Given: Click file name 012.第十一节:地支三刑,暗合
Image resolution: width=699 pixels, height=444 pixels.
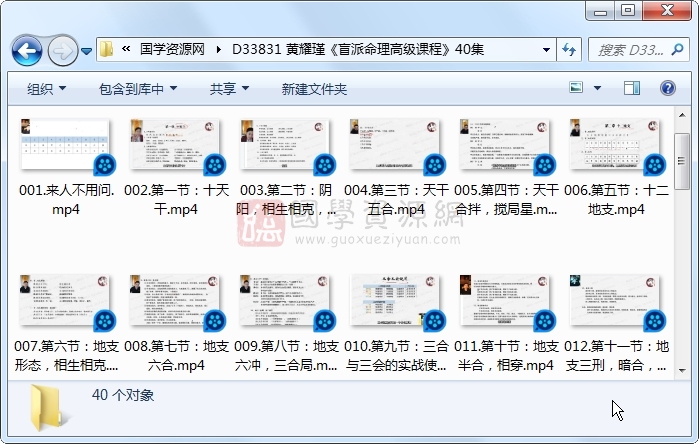Looking at the screenshot, I should (x=616, y=356).
